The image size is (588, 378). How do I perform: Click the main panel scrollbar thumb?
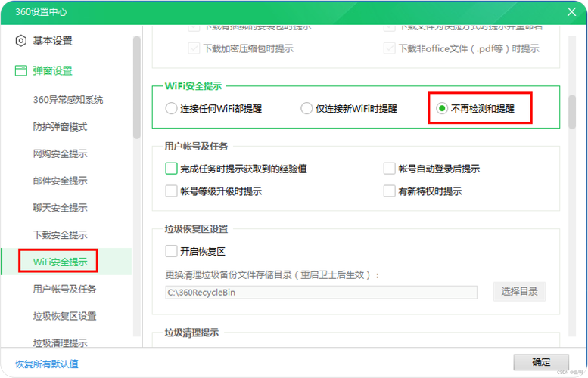572,112
